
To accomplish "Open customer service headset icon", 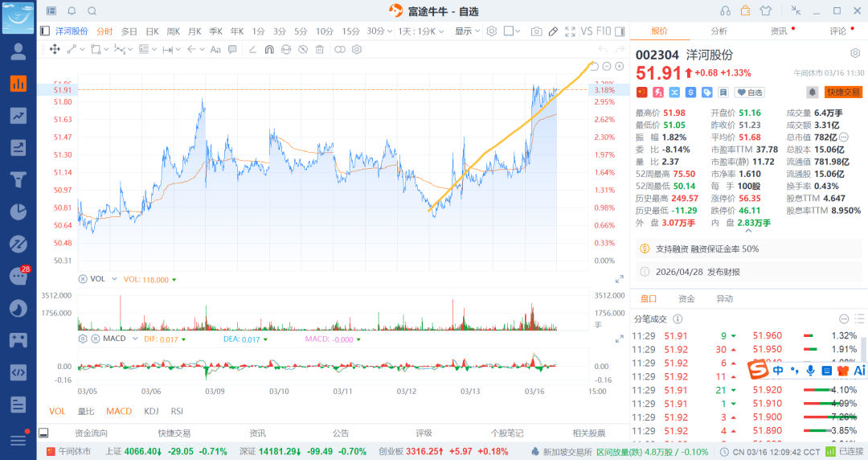I will click(725, 11).
